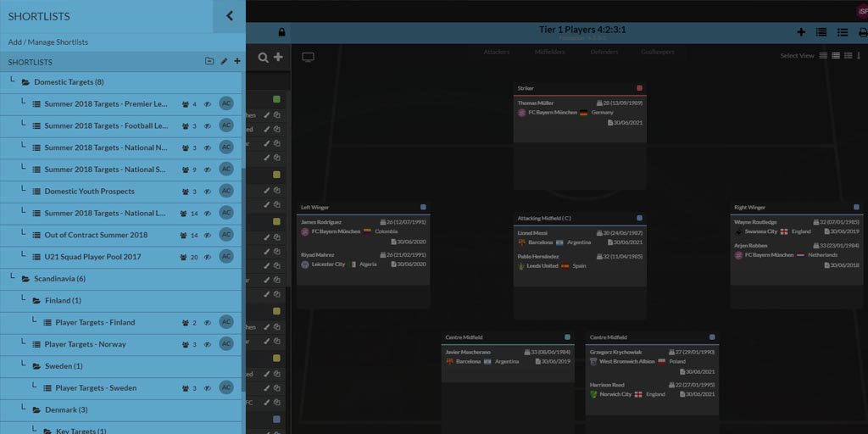This screenshot has height=434, width=868.
Task: Click the plus icon beside the search magnifier
Action: (x=278, y=57)
